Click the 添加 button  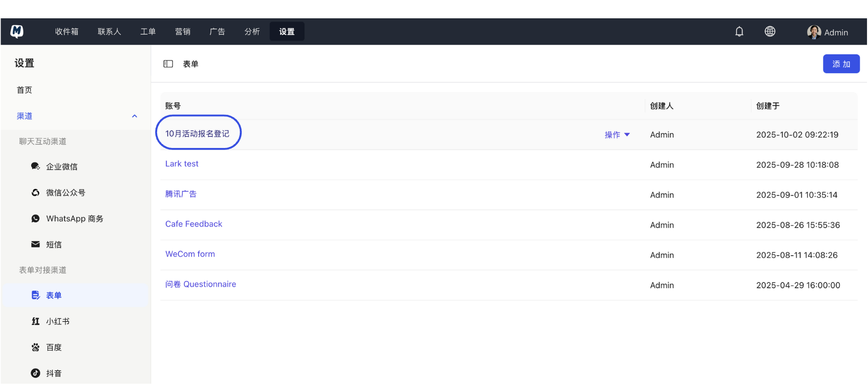click(841, 64)
